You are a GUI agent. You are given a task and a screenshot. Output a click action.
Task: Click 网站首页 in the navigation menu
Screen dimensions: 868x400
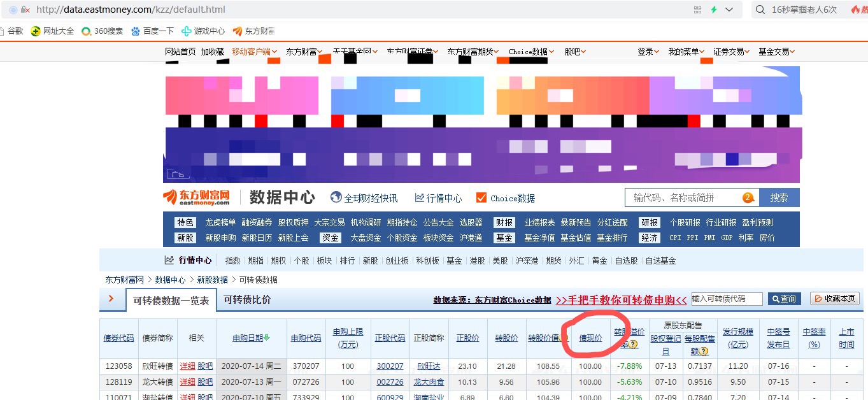180,52
